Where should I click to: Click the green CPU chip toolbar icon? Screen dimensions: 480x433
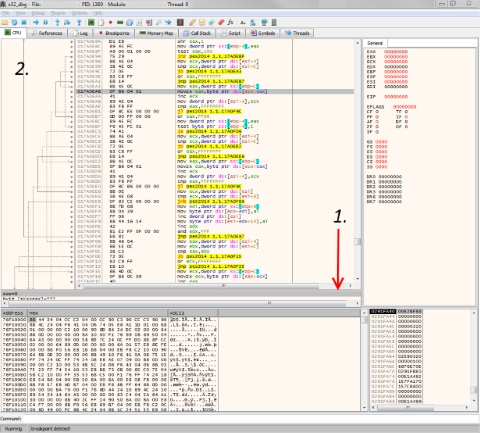pos(91,23)
